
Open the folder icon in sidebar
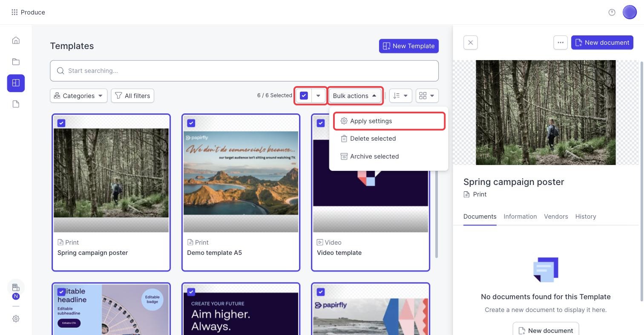pyautogui.click(x=16, y=62)
